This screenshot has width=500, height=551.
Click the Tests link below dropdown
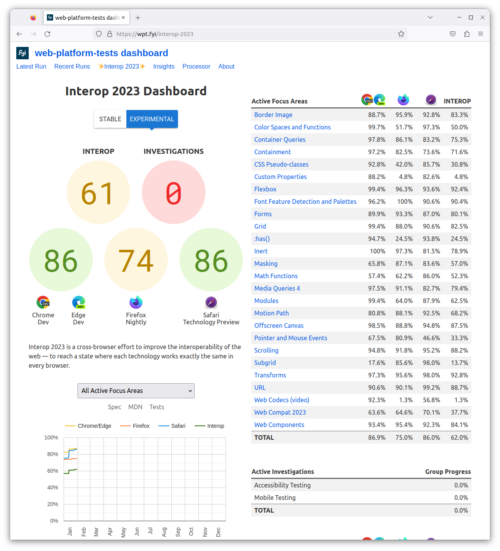[157, 407]
